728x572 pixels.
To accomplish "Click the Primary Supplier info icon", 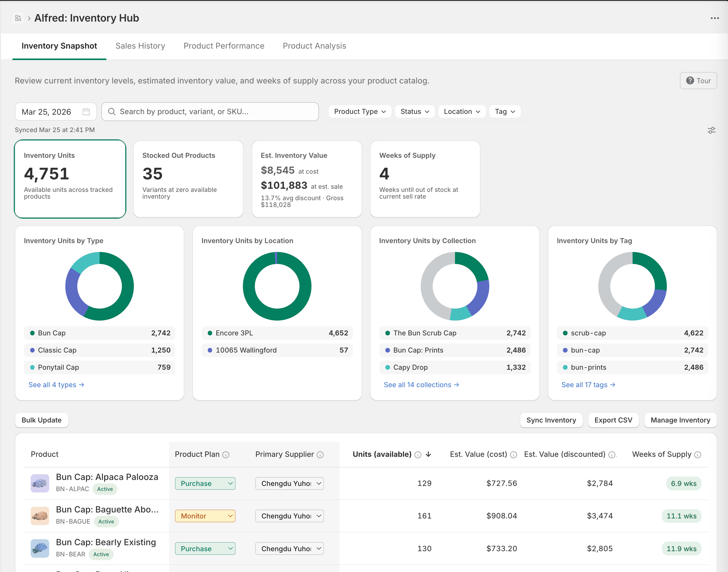I will 320,455.
